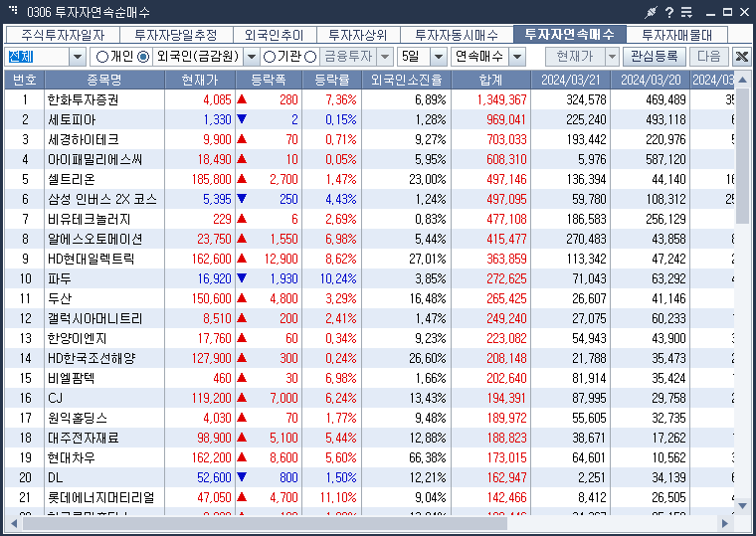Click the down arrow icon in DL row
Viewport: 756px width, 536px height.
point(242,477)
